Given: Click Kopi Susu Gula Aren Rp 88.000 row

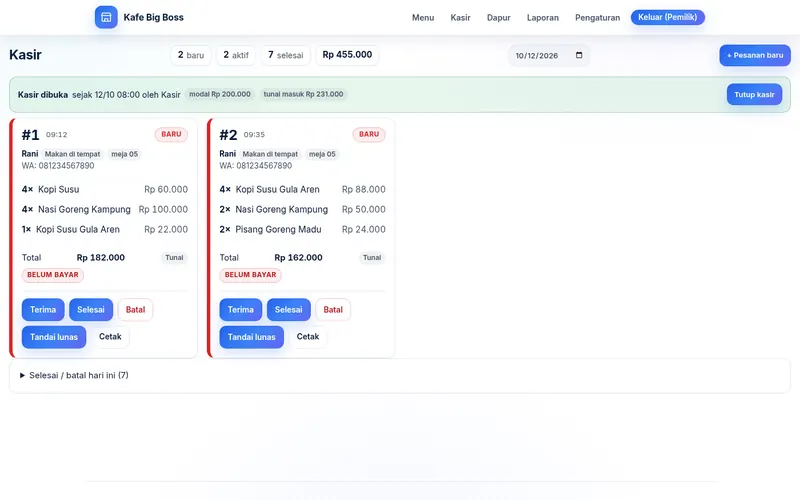Looking at the screenshot, I should [x=303, y=189].
